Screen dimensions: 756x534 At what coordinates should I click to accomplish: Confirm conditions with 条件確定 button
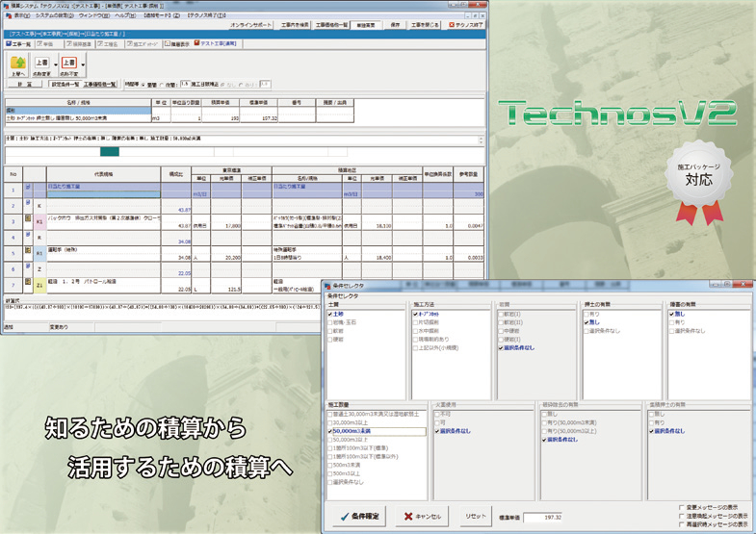359,516
